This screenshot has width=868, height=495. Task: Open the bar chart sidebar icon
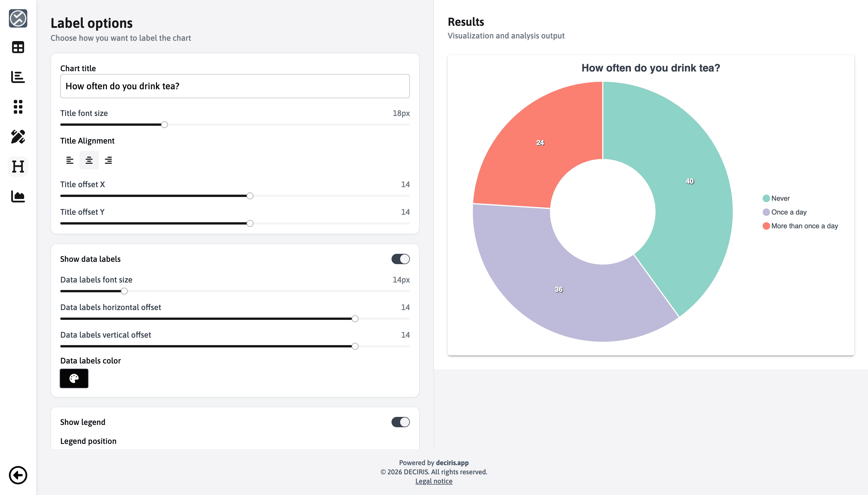coord(18,77)
